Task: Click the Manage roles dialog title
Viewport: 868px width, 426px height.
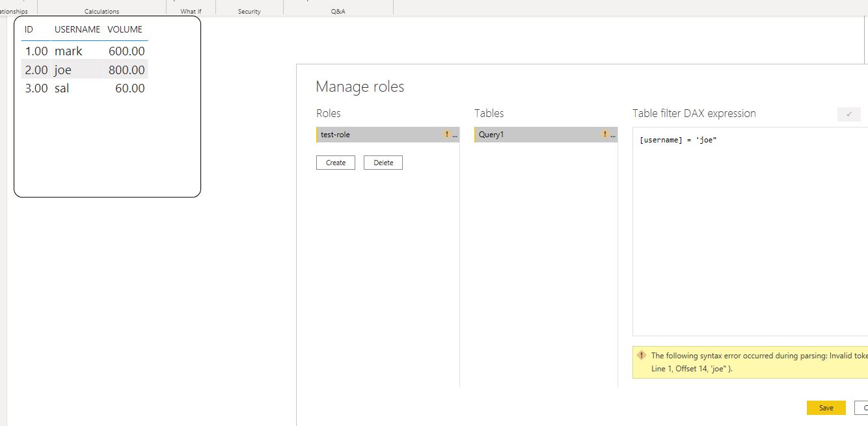Action: pos(360,87)
